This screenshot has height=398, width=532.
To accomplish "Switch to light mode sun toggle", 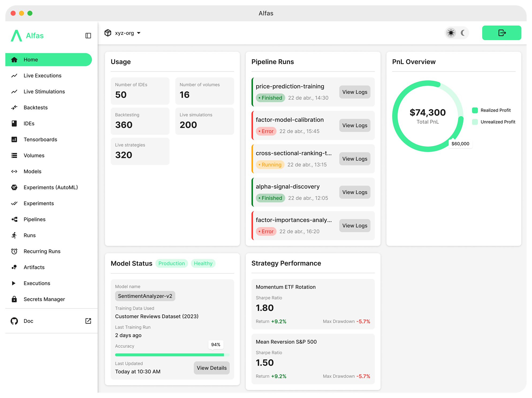I will (451, 33).
